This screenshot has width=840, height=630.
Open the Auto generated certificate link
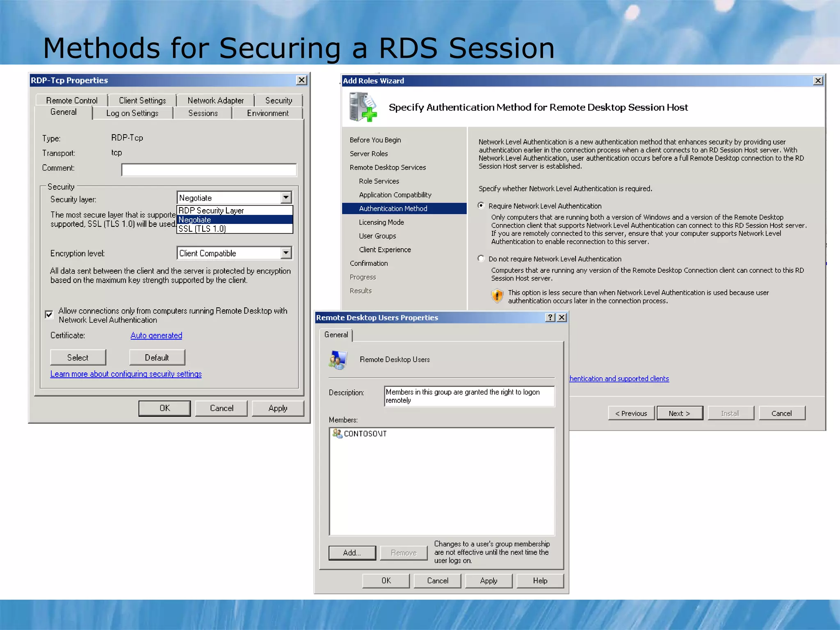click(x=156, y=336)
